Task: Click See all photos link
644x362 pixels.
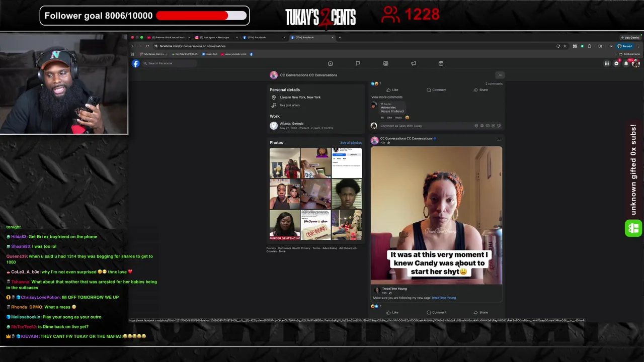Action: point(351,143)
